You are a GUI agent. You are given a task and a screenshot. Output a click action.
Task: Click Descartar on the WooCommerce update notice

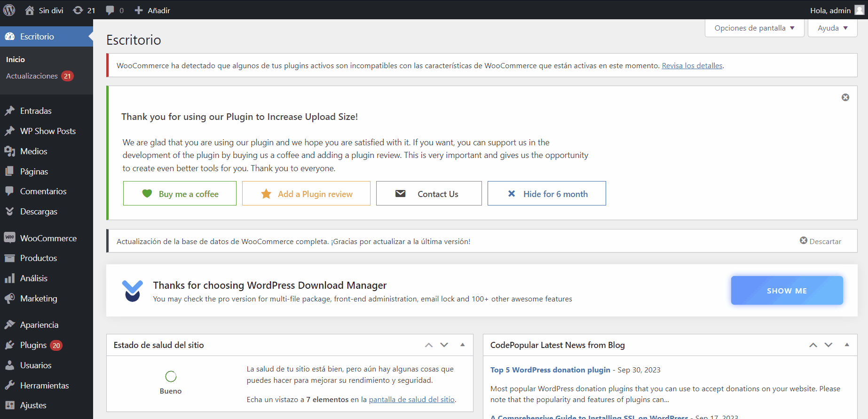tap(821, 241)
